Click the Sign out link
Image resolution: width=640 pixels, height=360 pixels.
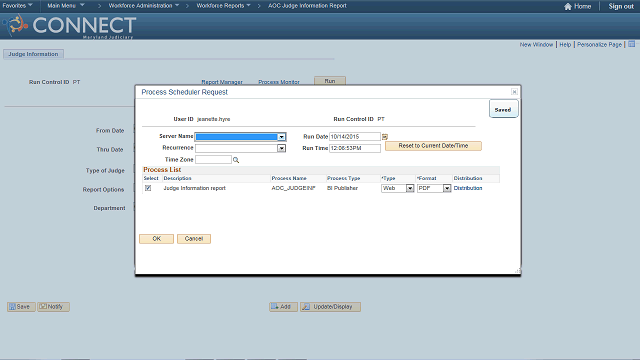(621, 6)
